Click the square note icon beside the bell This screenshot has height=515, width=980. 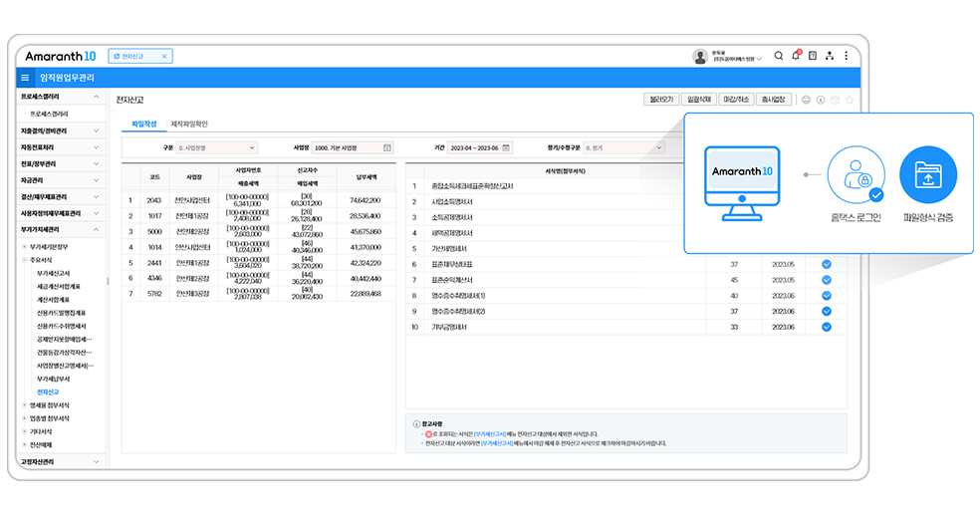click(813, 56)
